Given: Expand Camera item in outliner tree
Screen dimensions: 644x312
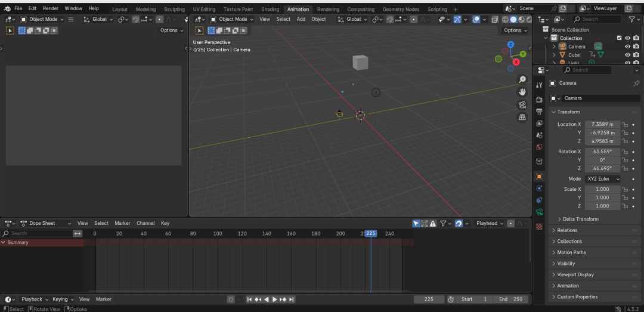Looking at the screenshot, I should (554, 47).
